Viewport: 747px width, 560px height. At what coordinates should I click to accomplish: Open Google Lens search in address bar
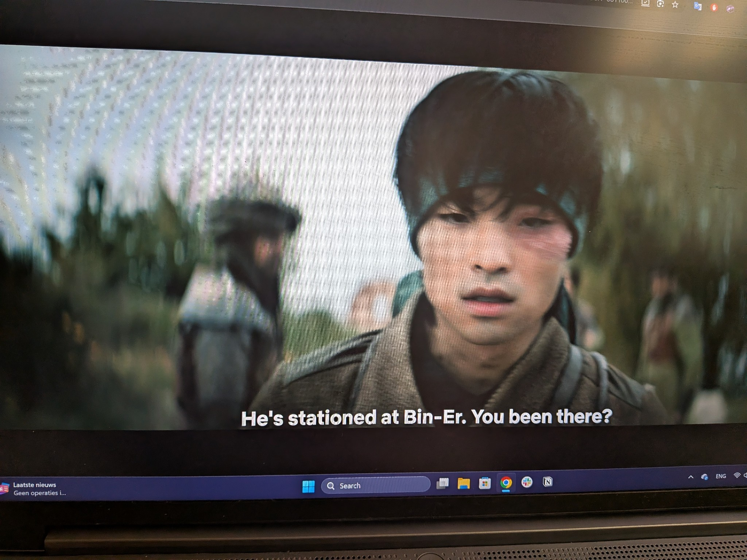coord(660,4)
